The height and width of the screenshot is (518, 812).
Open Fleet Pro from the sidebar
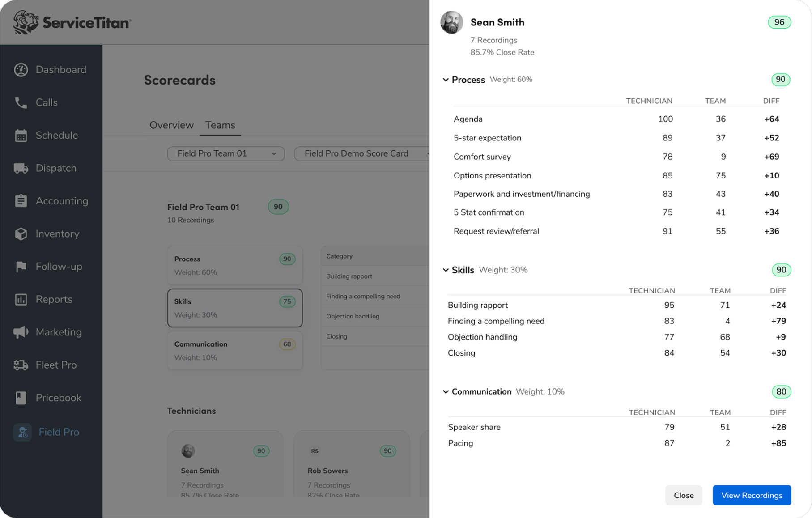coord(21,365)
